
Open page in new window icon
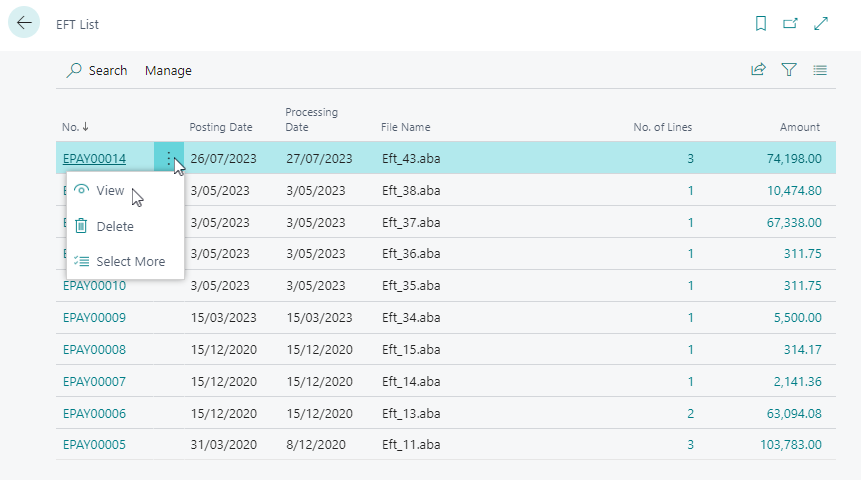(790, 23)
